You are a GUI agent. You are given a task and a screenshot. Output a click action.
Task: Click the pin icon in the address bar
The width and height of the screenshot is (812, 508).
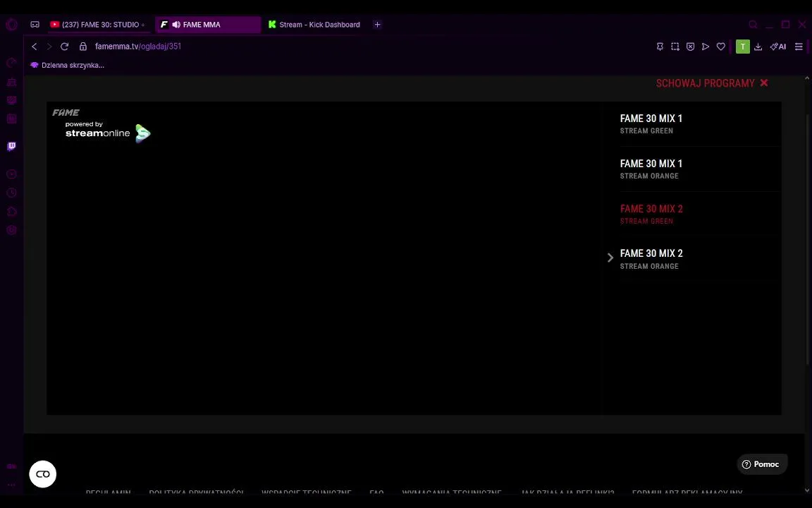click(x=660, y=47)
